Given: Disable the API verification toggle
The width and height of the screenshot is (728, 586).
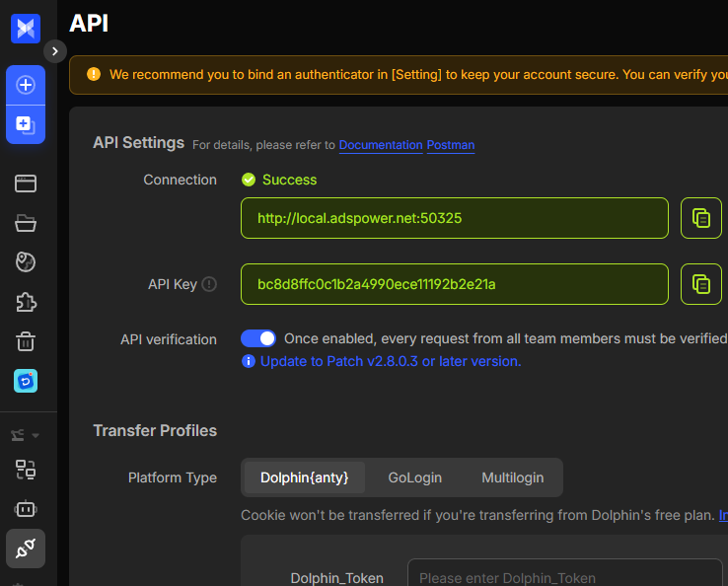Looking at the screenshot, I should [x=258, y=338].
